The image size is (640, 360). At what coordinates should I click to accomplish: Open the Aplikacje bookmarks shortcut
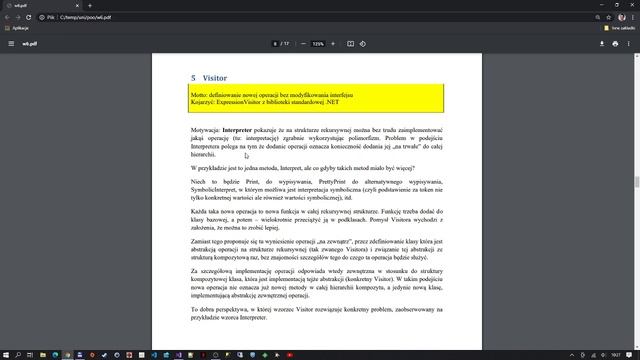click(17, 28)
